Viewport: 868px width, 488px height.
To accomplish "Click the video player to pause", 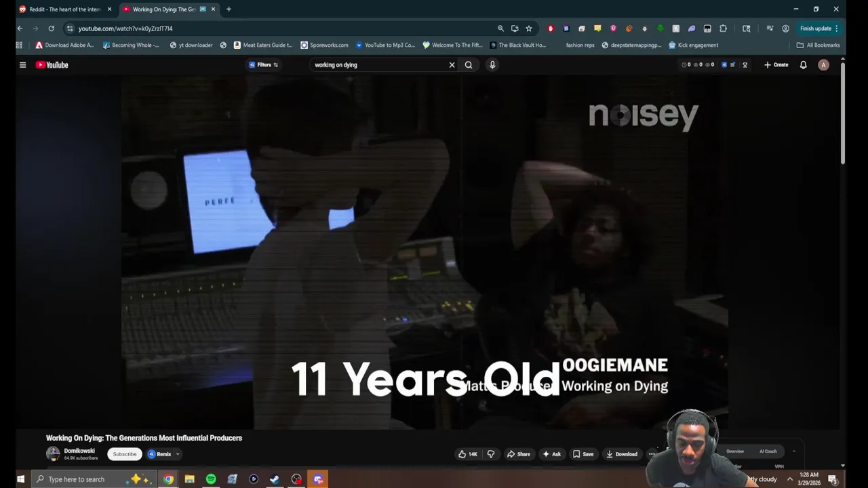I will 425,251.
